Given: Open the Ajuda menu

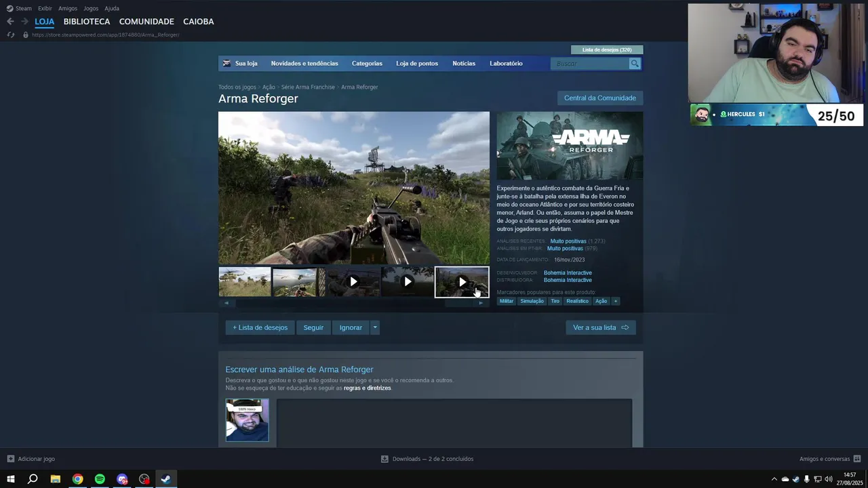Looking at the screenshot, I should coord(112,8).
